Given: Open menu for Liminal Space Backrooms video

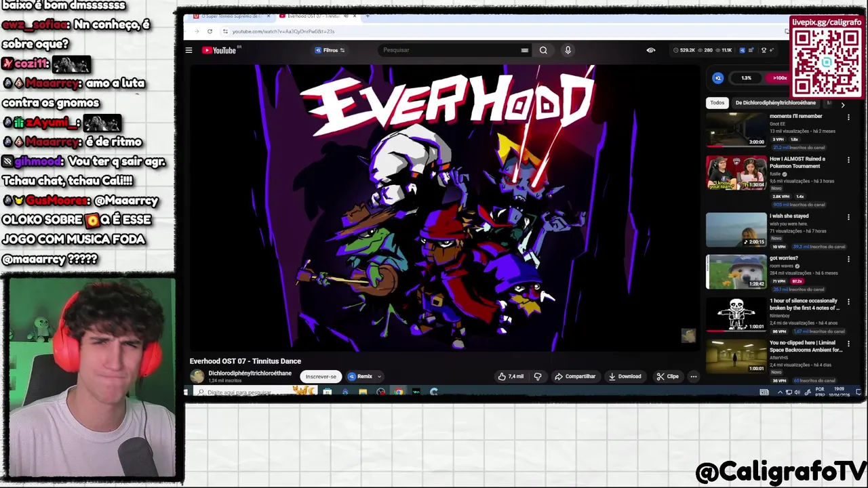Looking at the screenshot, I should (848, 344).
